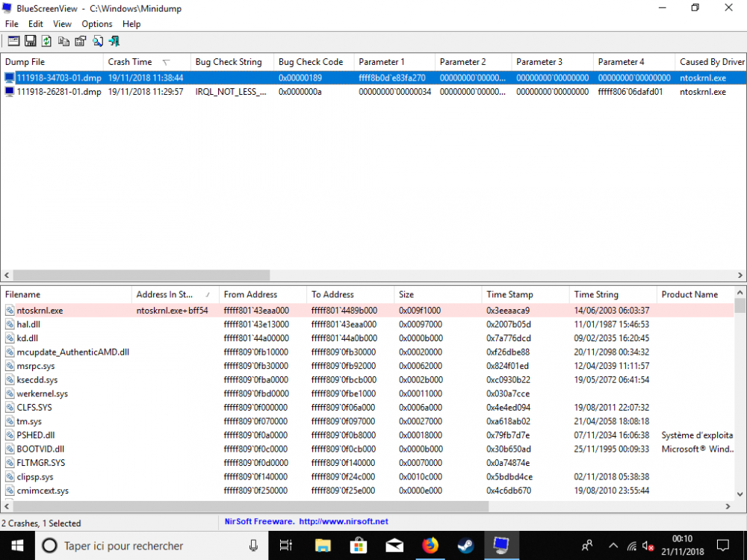Click the upper pane horizontal scrollbar thumb
747x560 pixels.
click(x=141, y=275)
